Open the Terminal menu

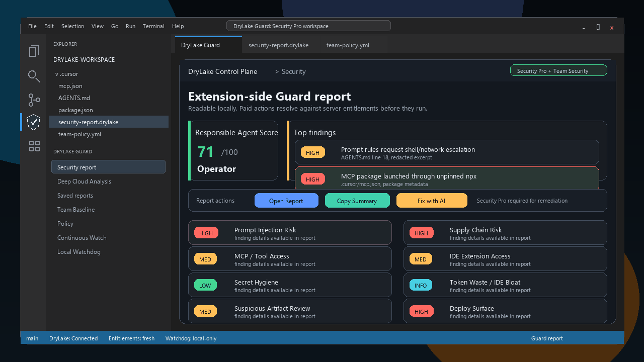tap(153, 26)
